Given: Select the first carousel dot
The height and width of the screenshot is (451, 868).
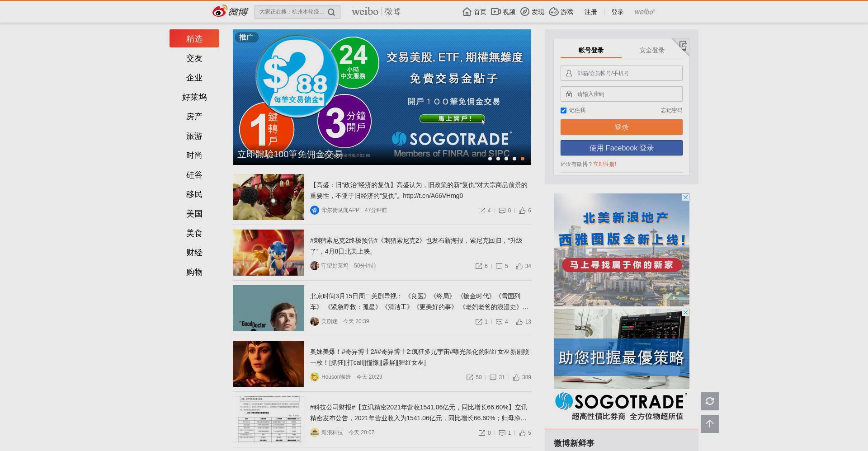Looking at the screenshot, I should click(x=490, y=159).
